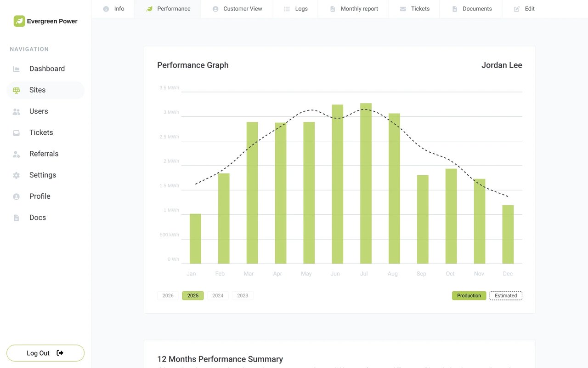The image size is (588, 368).
Task: Click the Dec month label on the chart
Action: (x=508, y=274)
